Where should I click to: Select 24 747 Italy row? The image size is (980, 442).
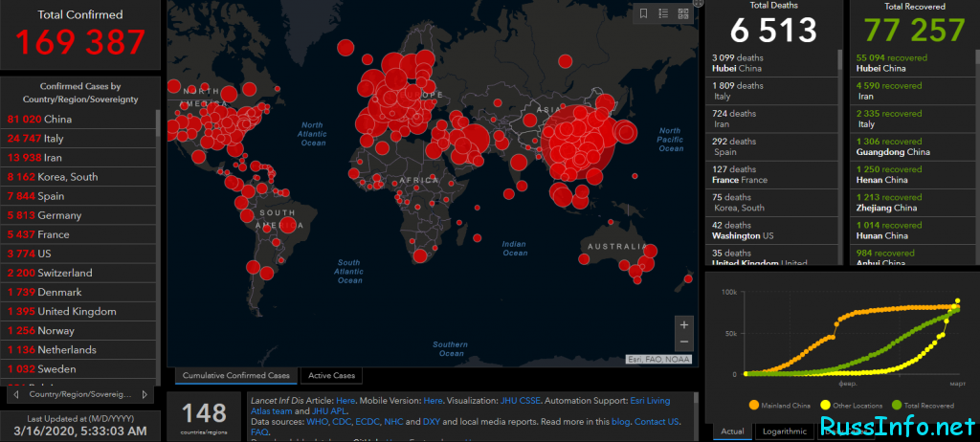pyautogui.click(x=78, y=139)
